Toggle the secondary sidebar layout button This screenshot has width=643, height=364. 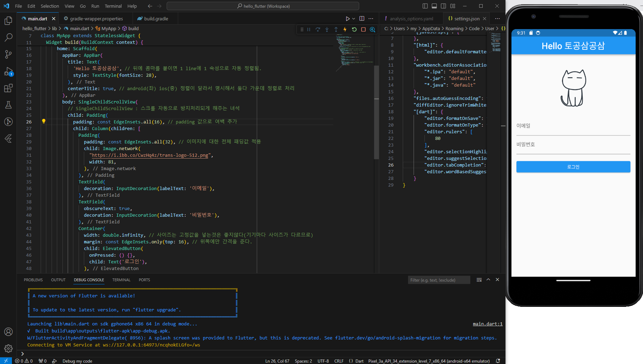point(443,6)
